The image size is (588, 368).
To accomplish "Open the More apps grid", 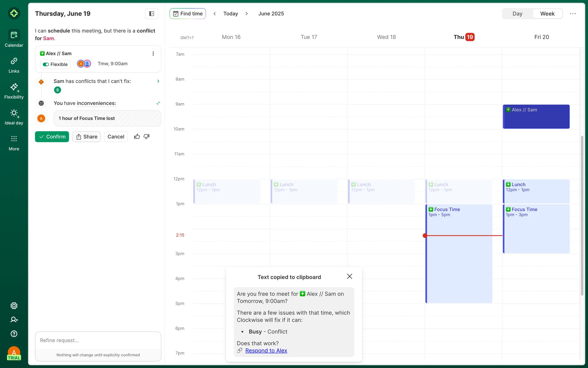I will click(14, 143).
